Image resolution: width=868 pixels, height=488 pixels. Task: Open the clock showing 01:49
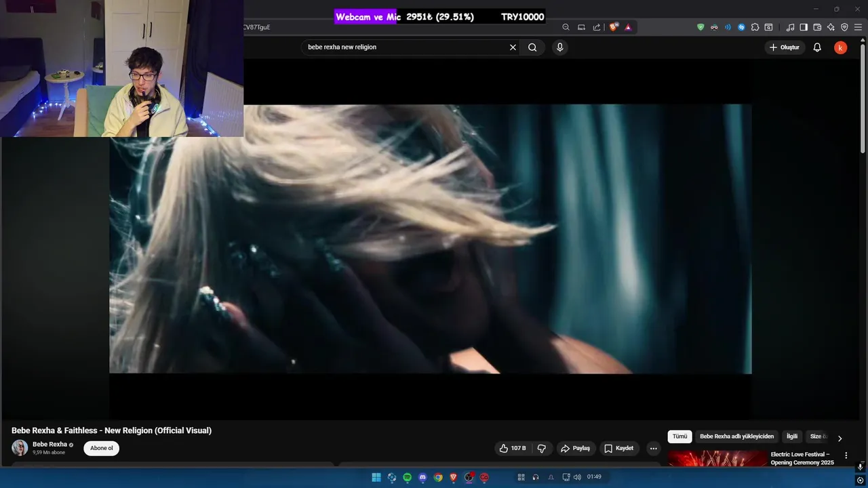594,477
